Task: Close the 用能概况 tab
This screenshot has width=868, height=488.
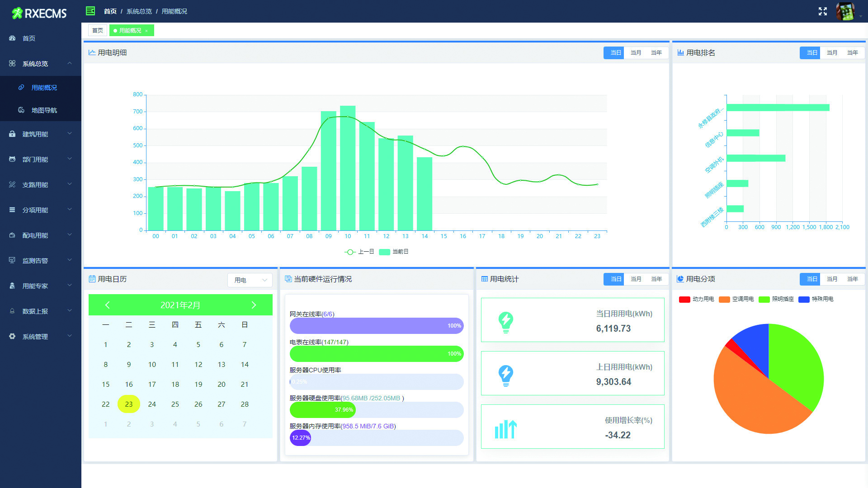Action: pos(146,31)
